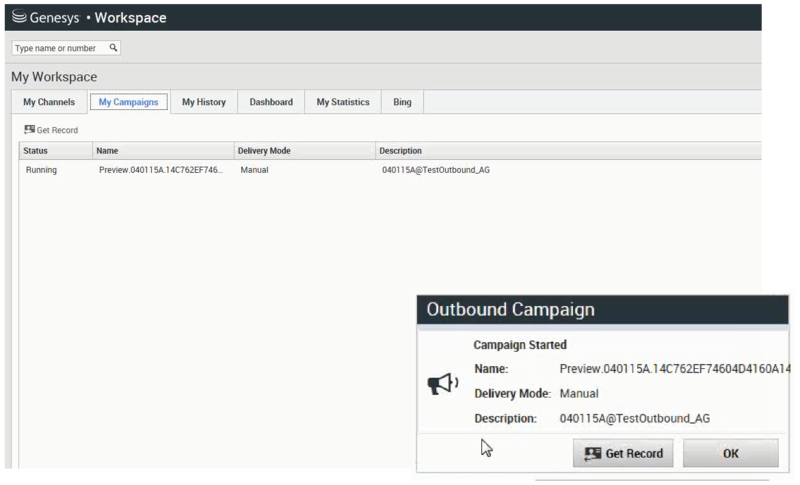The image size is (800, 485).
Task: Open the Bing tab
Action: click(402, 102)
